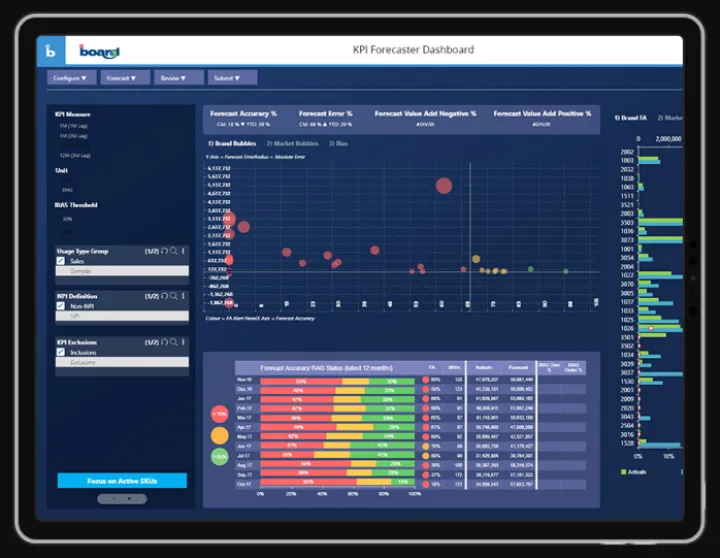Open the Submit dropdown menu

(232, 77)
